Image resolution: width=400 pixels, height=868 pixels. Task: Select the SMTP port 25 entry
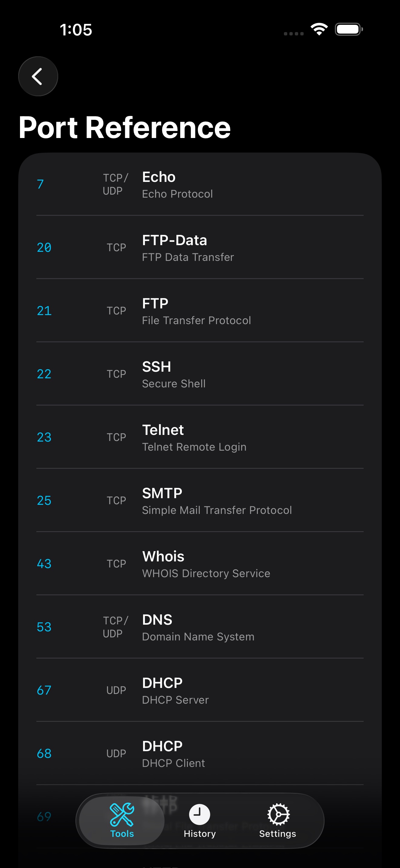200,501
